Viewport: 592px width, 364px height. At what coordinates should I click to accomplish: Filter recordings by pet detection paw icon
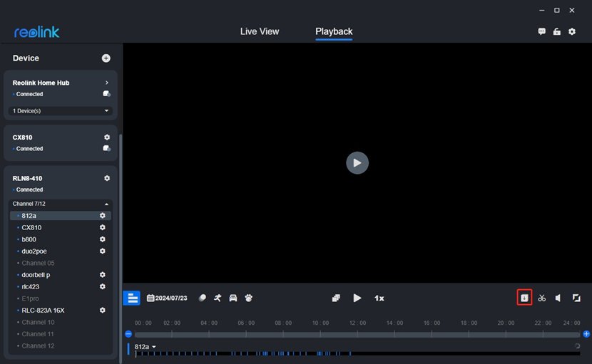[248, 298]
